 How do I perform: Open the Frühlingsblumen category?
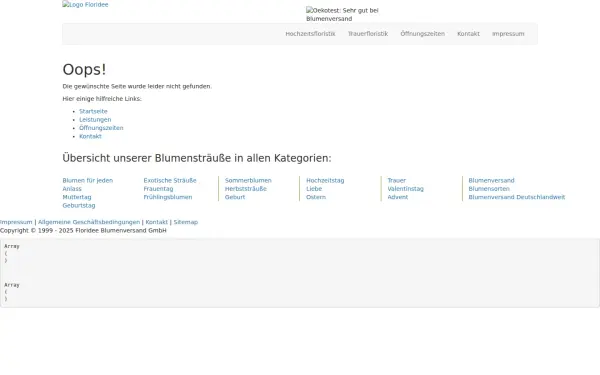168,197
